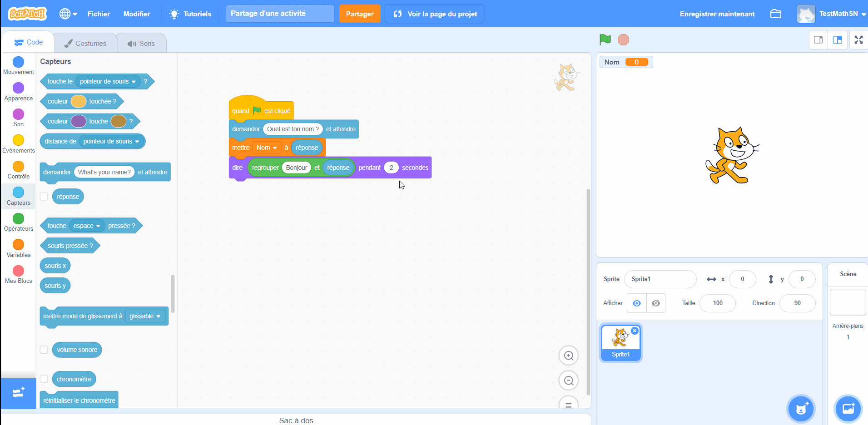Viewport: 868px width, 425px height.
Task: Click the green flag to run project
Action: 605,40
